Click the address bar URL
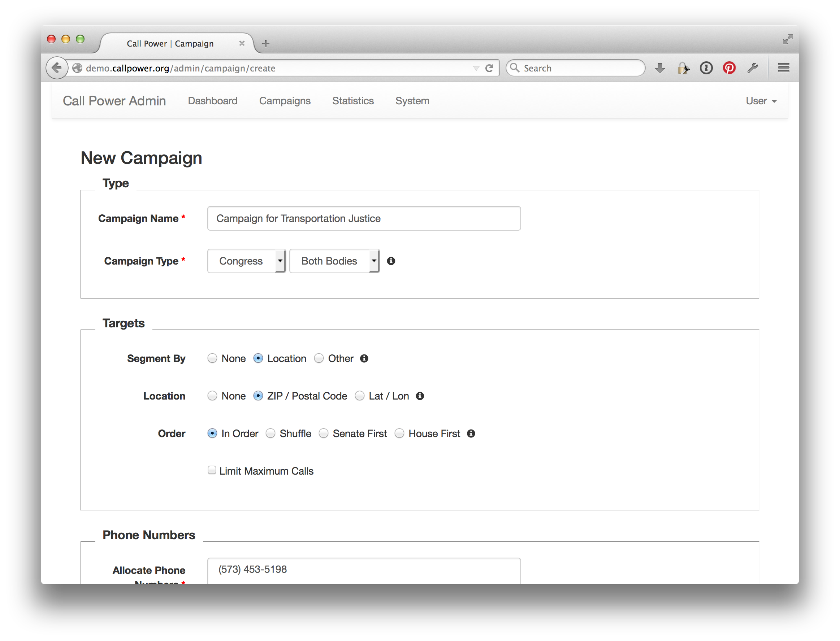Screen dimensions: 840x641 181,68
